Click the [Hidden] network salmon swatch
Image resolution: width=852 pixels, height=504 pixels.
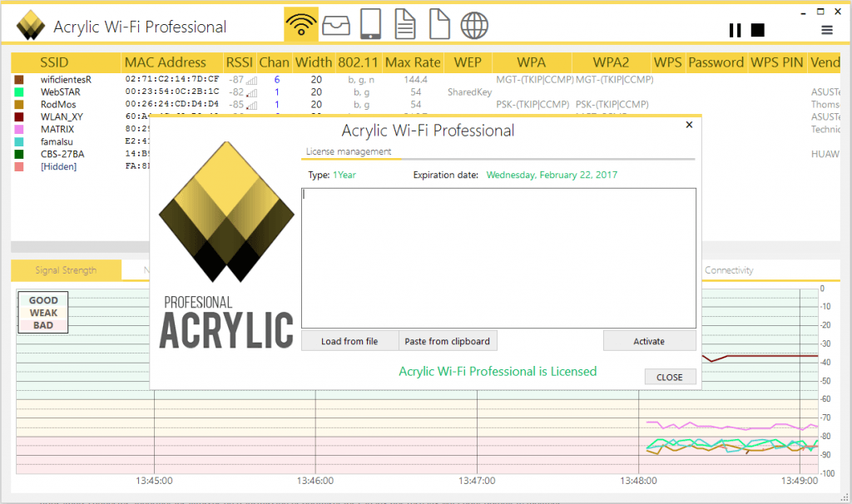(19, 166)
